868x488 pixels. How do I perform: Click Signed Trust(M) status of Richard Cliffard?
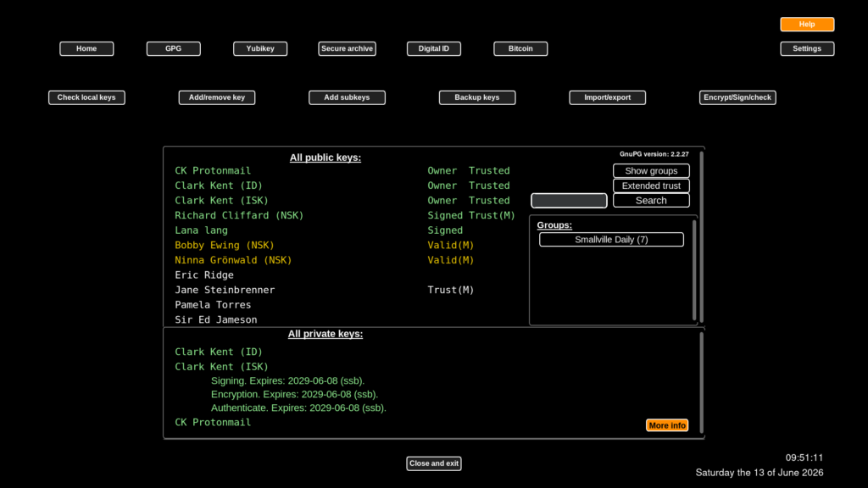click(x=471, y=215)
